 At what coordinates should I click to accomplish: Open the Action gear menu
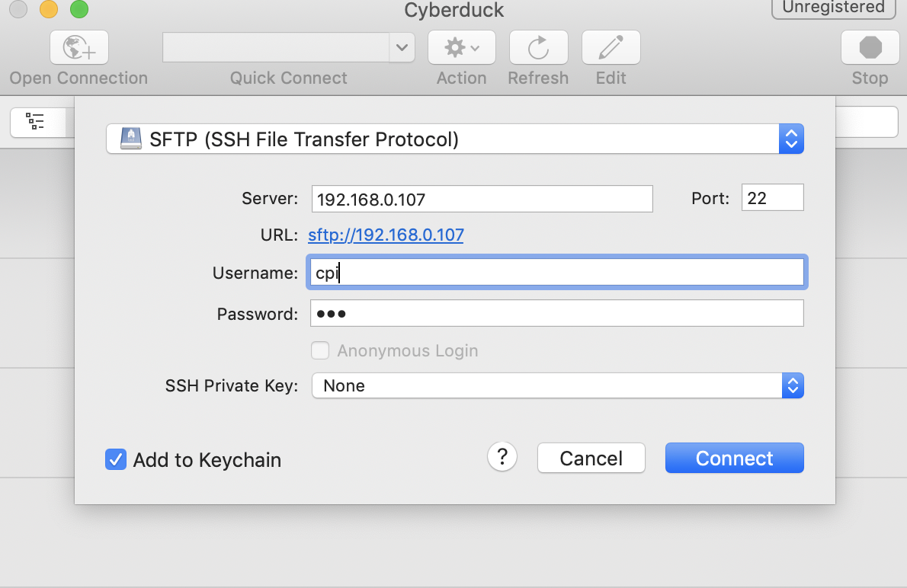pos(461,48)
